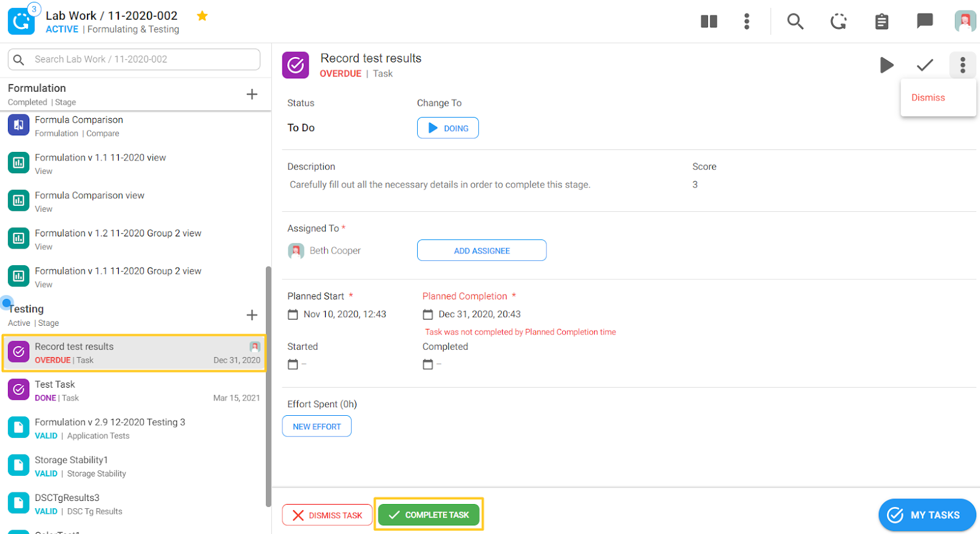This screenshot has width=980, height=534.
Task: Click the Score value 3
Action: click(695, 184)
